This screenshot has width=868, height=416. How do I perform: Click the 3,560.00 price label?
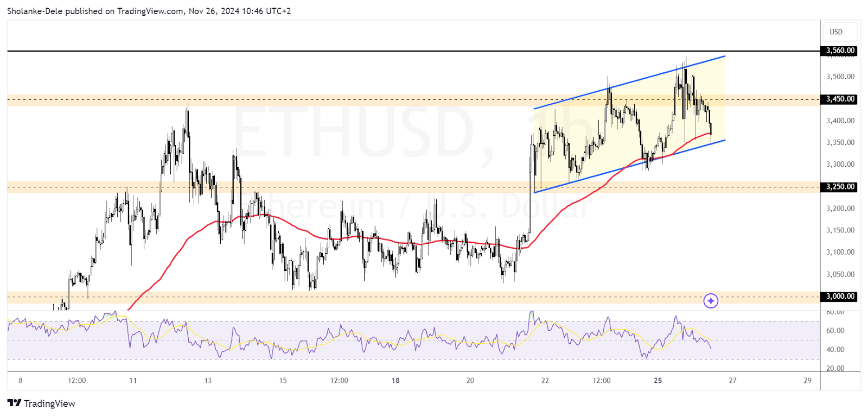[x=840, y=51]
